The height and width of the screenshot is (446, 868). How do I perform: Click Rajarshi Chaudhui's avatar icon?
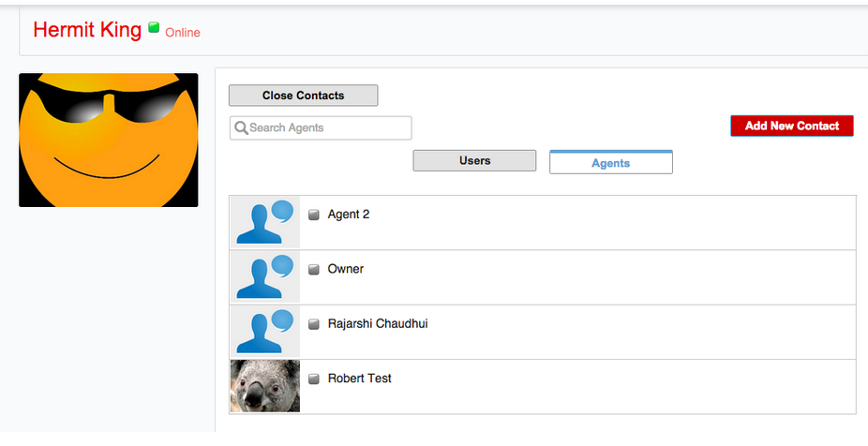tap(264, 332)
